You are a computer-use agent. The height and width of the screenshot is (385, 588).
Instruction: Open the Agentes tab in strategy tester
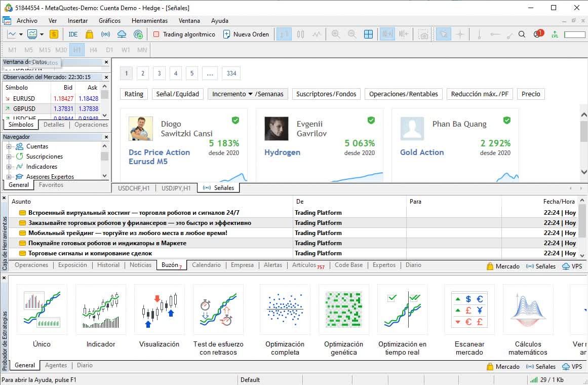pos(56,365)
